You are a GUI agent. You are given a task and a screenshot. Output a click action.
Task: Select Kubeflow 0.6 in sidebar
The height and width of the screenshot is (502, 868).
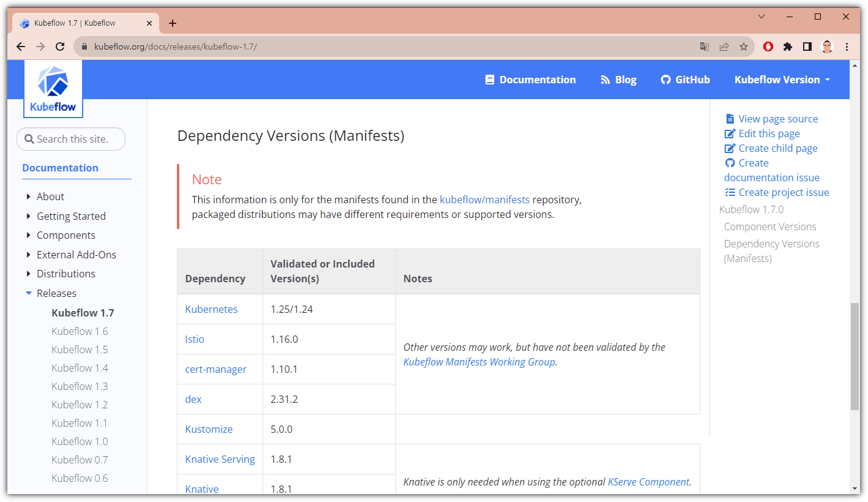click(80, 478)
